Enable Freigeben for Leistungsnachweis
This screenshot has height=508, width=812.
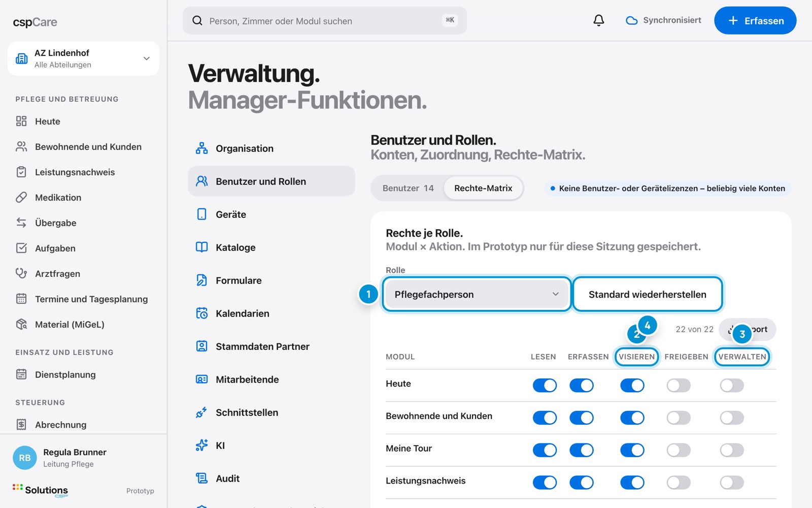tap(679, 483)
